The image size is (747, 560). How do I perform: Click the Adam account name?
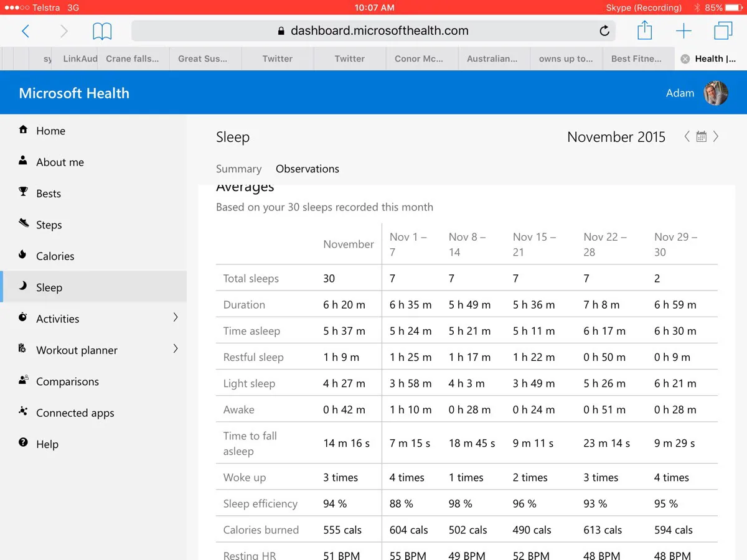[680, 93]
